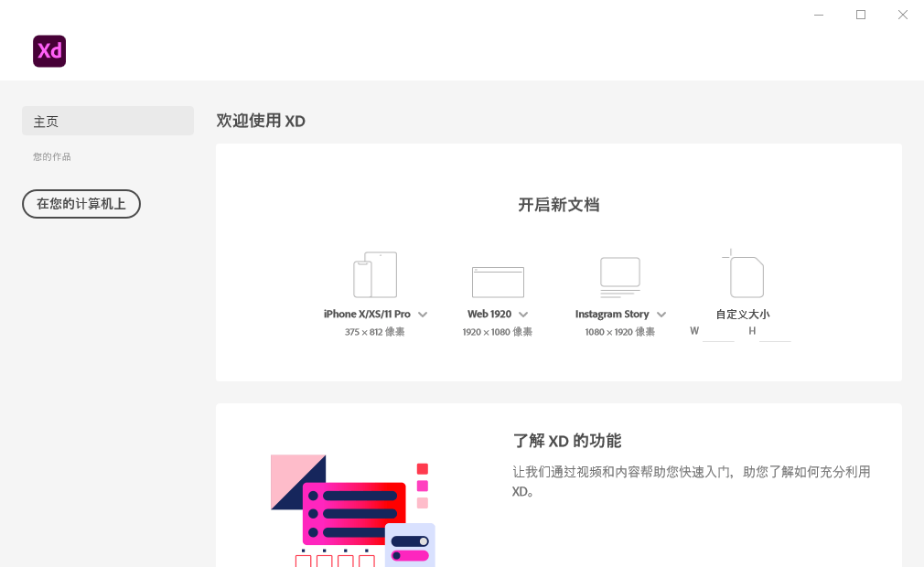
Task: Click the 在您的计算机上 button
Action: (x=81, y=204)
